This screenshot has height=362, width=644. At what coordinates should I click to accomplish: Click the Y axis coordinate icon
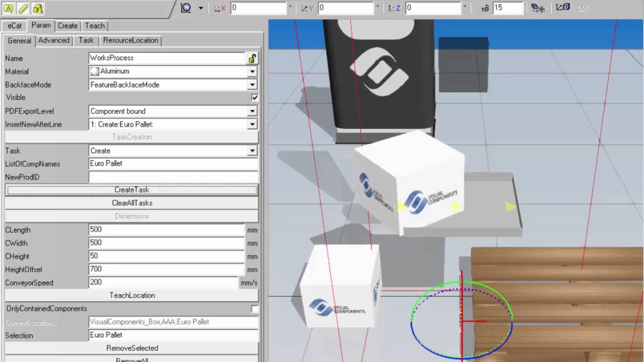pyautogui.click(x=307, y=8)
